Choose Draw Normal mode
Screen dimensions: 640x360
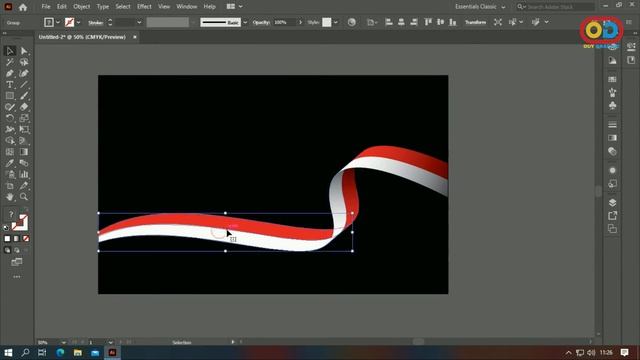(x=7, y=250)
